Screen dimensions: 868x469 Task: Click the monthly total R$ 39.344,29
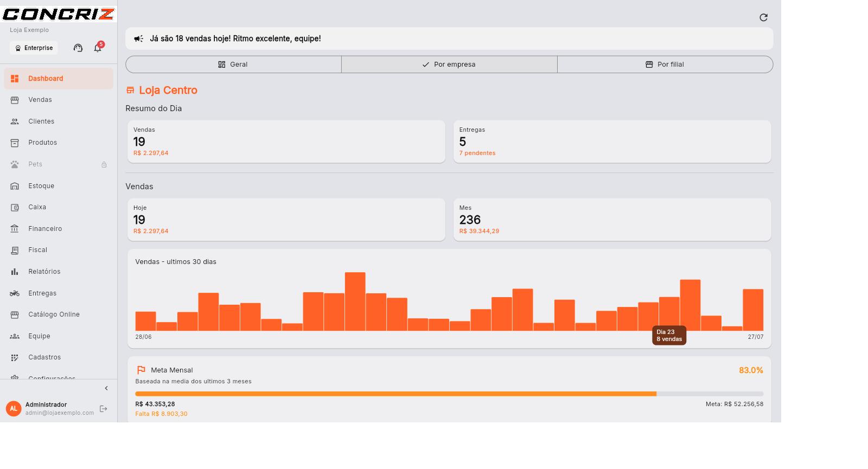pyautogui.click(x=479, y=231)
